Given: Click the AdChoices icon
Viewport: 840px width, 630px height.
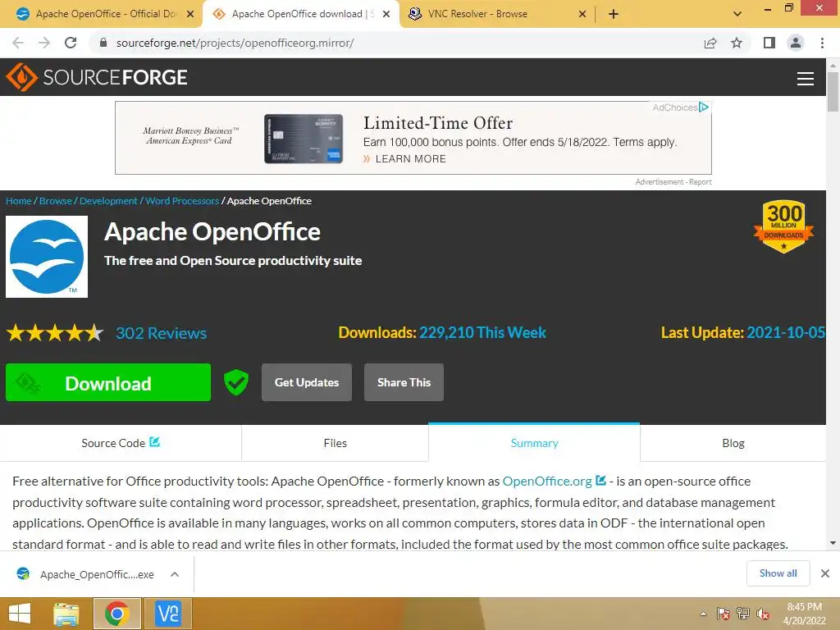Looking at the screenshot, I should 704,107.
